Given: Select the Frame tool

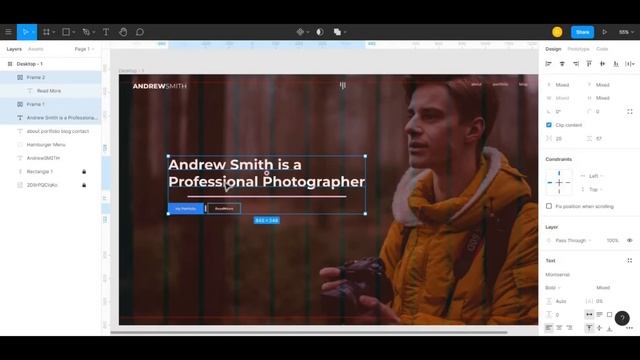Looking at the screenshot, I should point(46,32).
